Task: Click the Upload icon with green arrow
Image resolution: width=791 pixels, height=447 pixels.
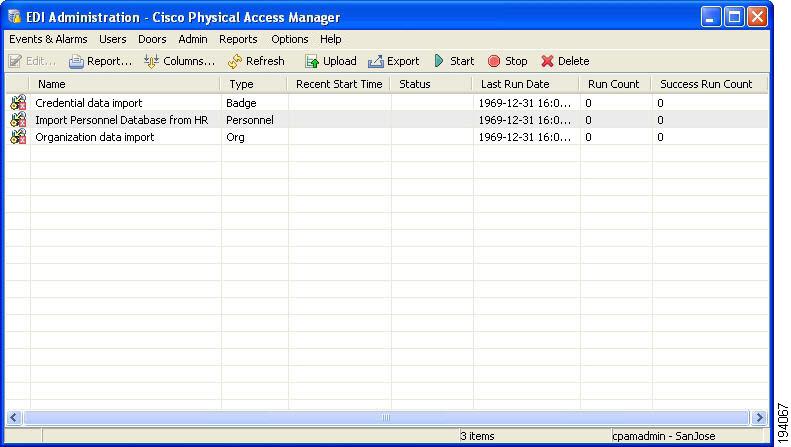Action: click(x=312, y=61)
